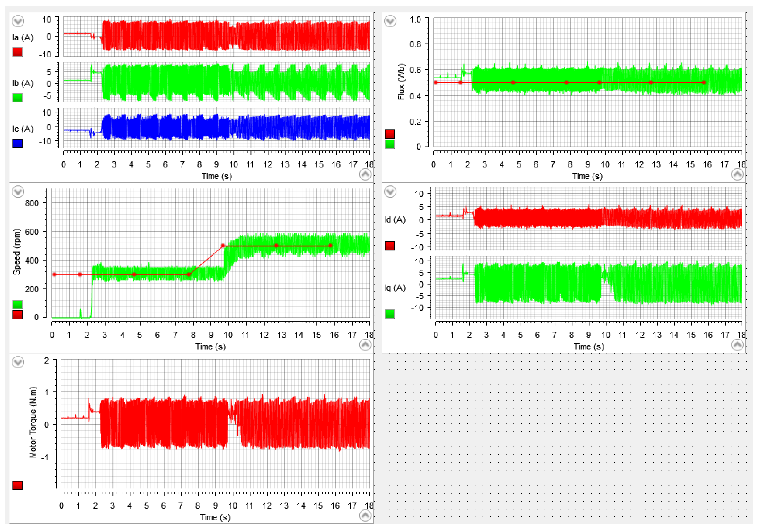Click up-arrow button under Motor Torque time axis

click(x=365, y=515)
